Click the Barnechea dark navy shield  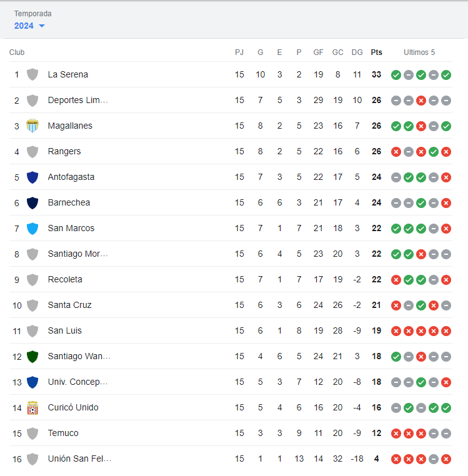[32, 202]
